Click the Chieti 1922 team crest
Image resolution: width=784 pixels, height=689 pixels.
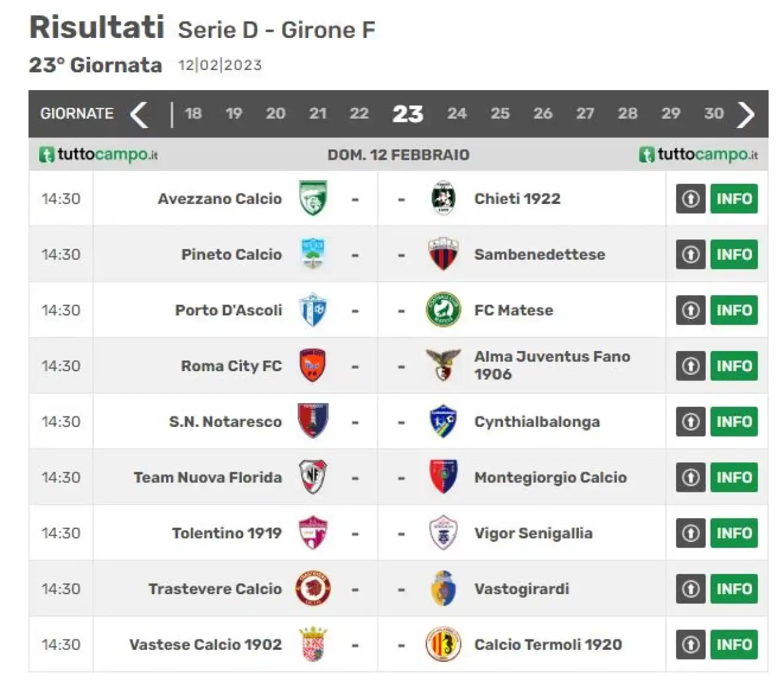pos(443,198)
